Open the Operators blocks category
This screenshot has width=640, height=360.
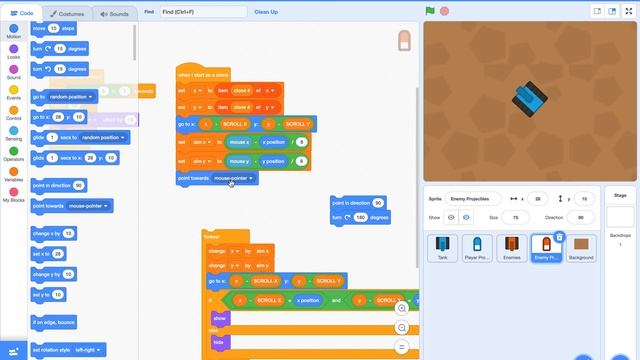13,154
